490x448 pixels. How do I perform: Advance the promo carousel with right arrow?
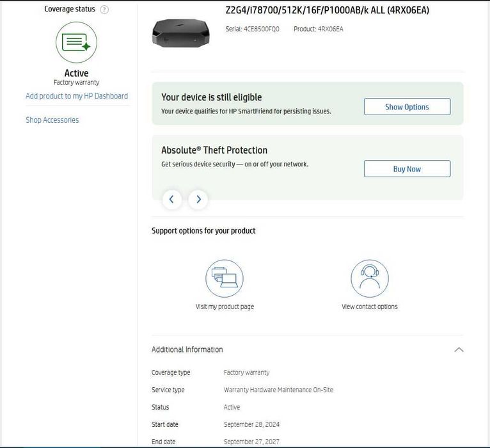tap(198, 199)
